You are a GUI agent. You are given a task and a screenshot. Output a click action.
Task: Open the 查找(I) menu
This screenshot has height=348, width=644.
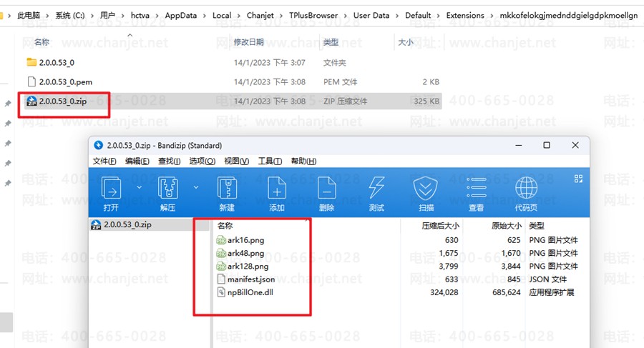coord(169,161)
